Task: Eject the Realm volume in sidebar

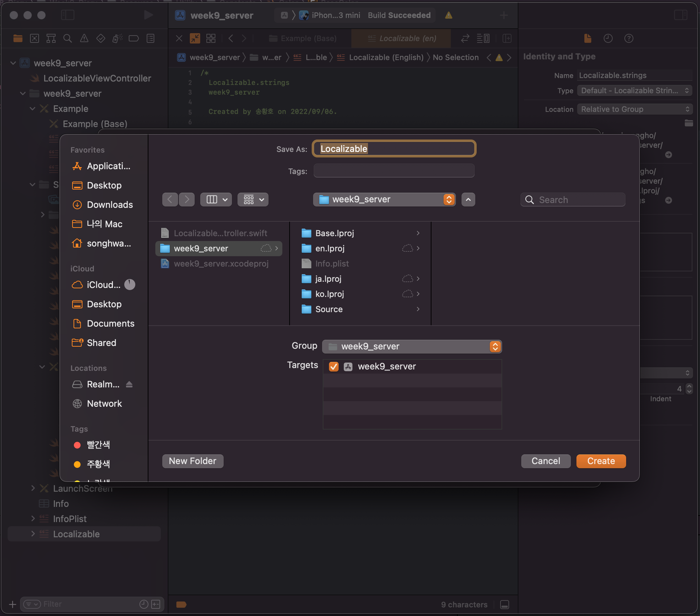Action: click(x=129, y=384)
